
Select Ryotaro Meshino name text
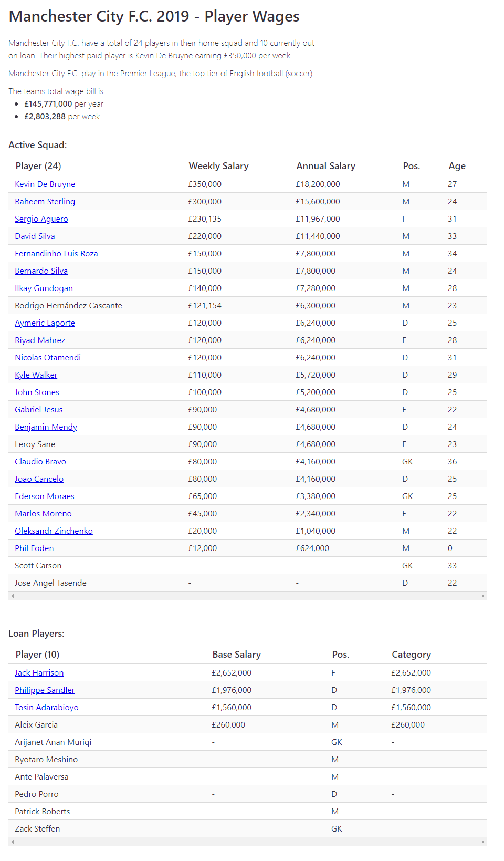click(46, 760)
